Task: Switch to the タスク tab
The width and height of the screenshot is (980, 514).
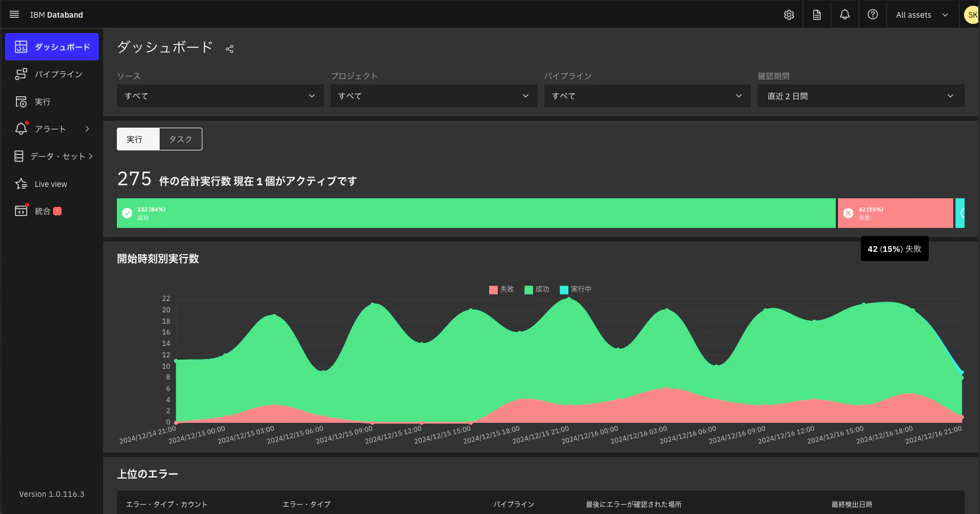Action: 180,139
